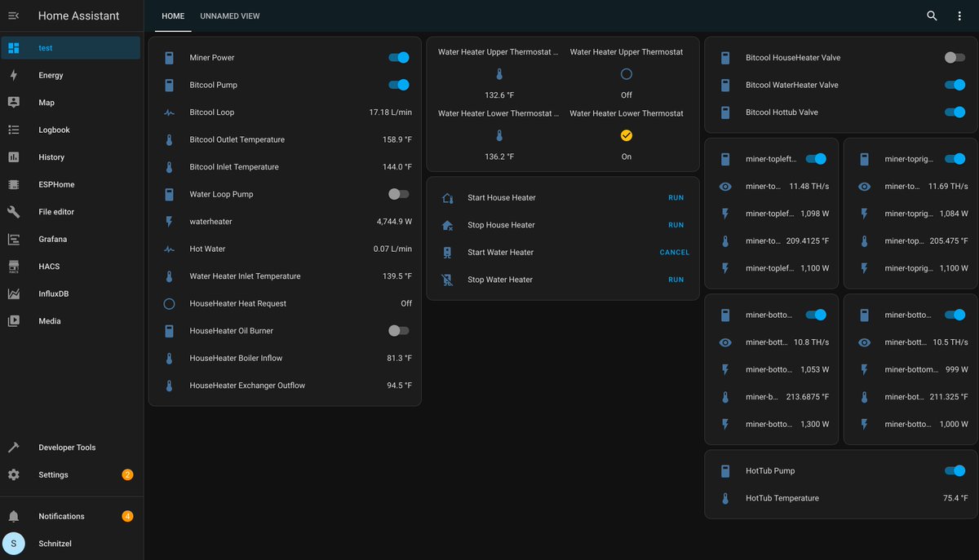Click the Start House Heater script icon
The width and height of the screenshot is (979, 560).
tap(447, 198)
